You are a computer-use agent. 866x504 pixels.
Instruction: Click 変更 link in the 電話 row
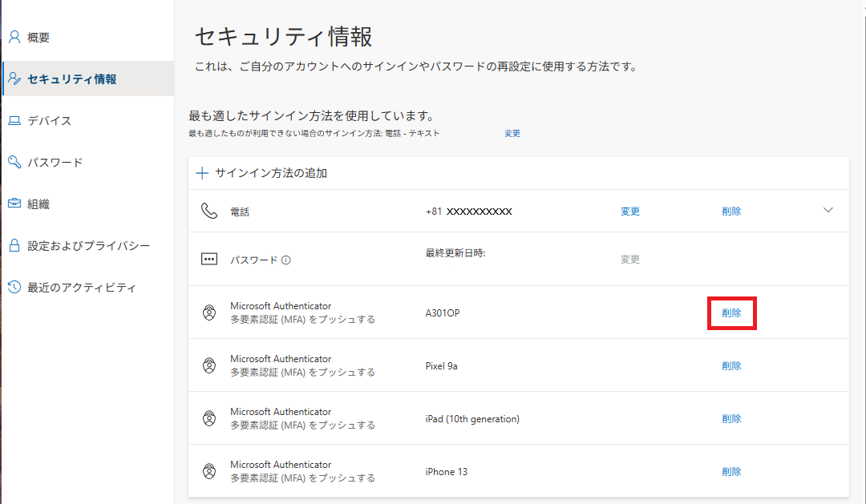click(x=630, y=212)
